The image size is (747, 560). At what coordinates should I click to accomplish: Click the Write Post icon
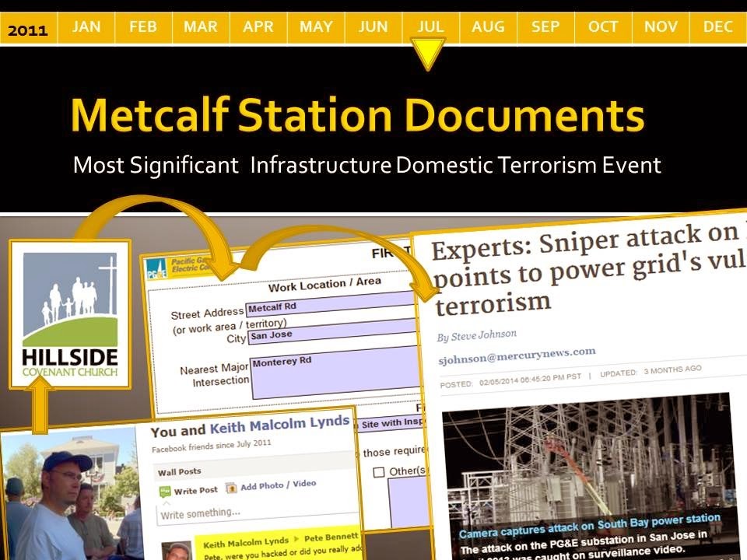point(165,492)
